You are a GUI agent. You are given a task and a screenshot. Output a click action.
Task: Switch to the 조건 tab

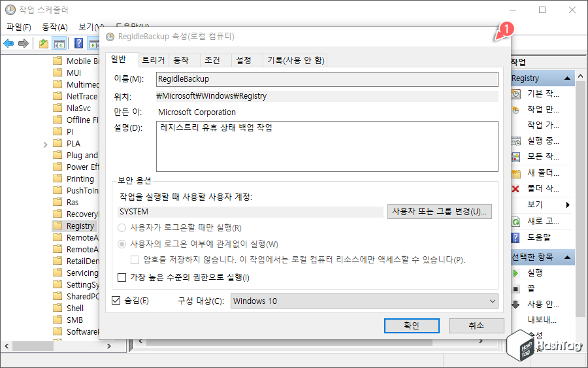pos(212,60)
